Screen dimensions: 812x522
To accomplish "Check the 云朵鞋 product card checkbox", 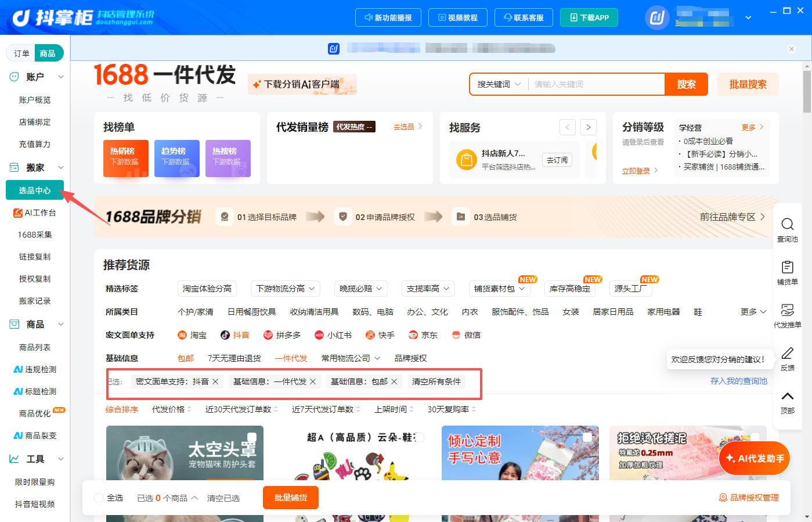I will pos(420,437).
